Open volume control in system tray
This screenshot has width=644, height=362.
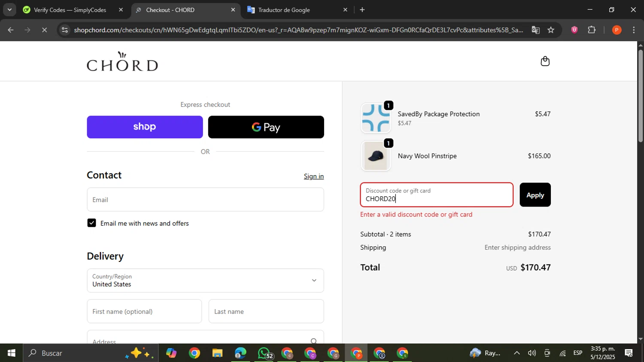(532, 353)
